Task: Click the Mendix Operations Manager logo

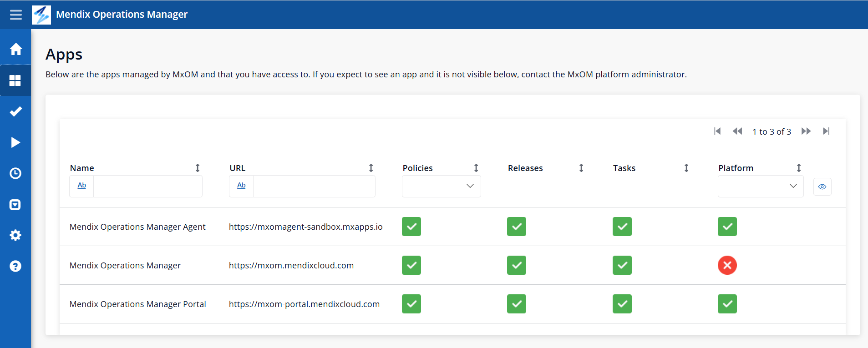Action: pos(41,15)
